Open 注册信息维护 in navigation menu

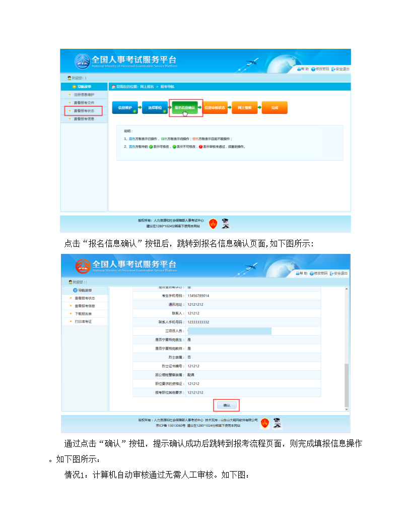(84, 95)
